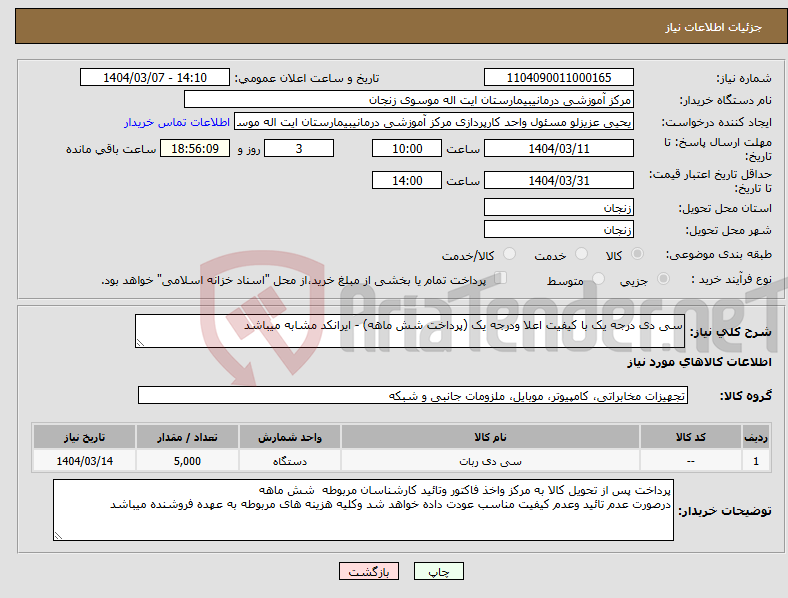Click the validity time field 14:00
The width and height of the screenshot is (788, 598).
407,180
